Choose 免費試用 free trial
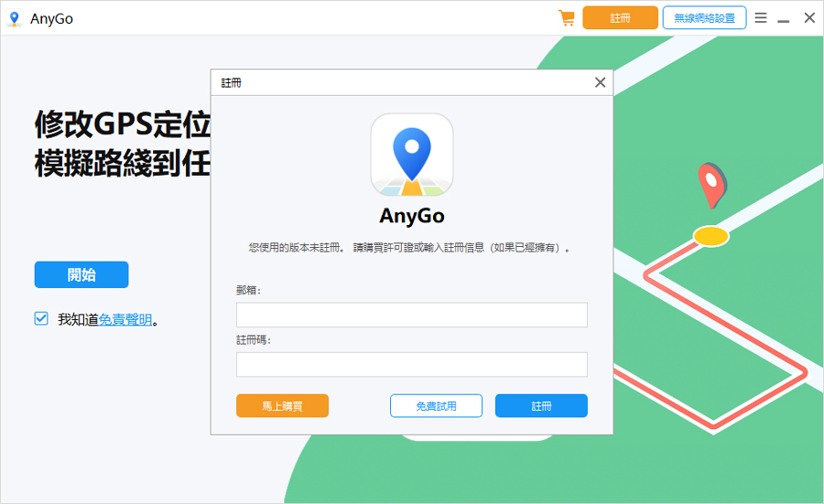Viewport: 824px width, 504px height. tap(436, 406)
